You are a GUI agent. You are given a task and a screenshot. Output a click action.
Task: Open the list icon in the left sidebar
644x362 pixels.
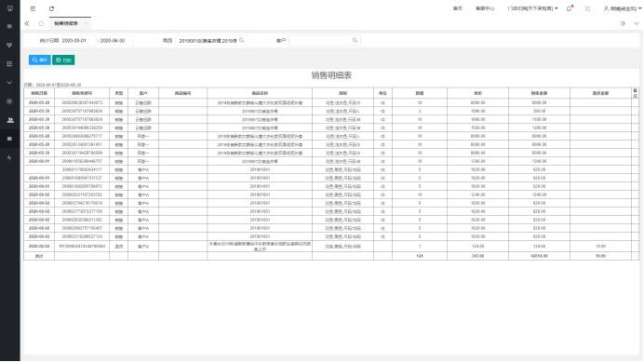click(10, 63)
